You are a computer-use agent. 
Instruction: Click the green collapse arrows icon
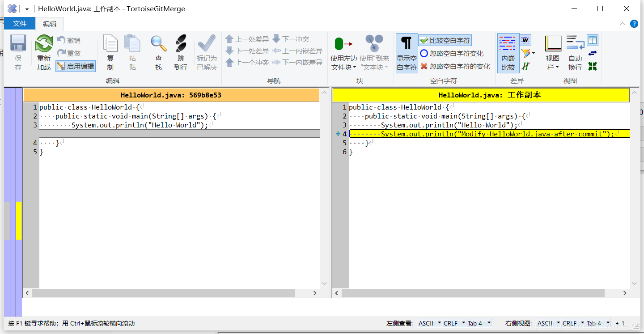(x=593, y=66)
